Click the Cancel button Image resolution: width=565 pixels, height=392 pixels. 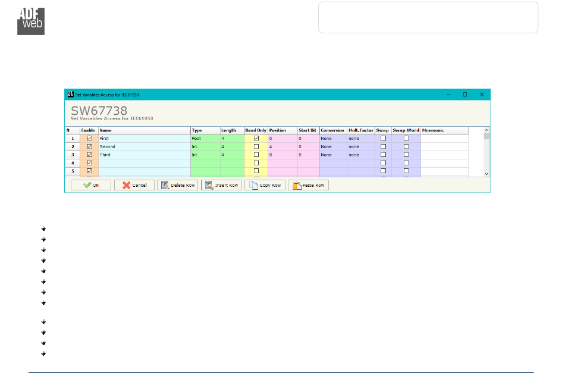click(x=134, y=185)
